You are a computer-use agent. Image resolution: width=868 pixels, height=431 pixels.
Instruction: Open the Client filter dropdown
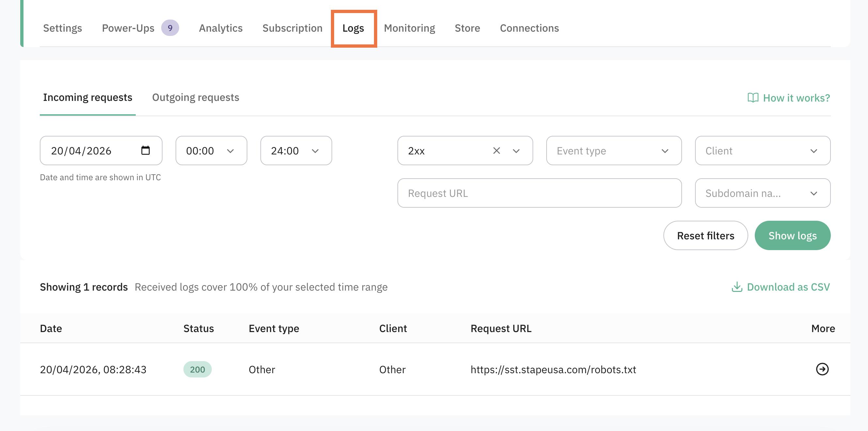(763, 151)
